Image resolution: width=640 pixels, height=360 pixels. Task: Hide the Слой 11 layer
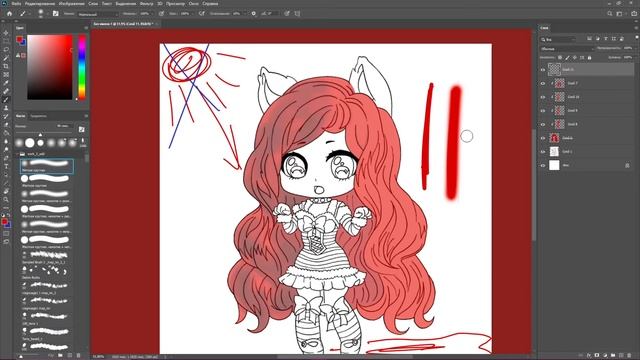click(543, 70)
